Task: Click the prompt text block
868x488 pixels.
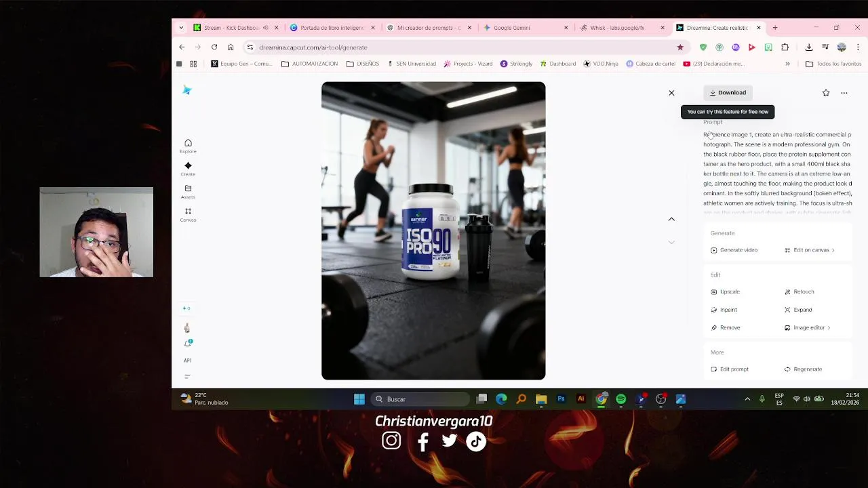Action: pyautogui.click(x=778, y=174)
